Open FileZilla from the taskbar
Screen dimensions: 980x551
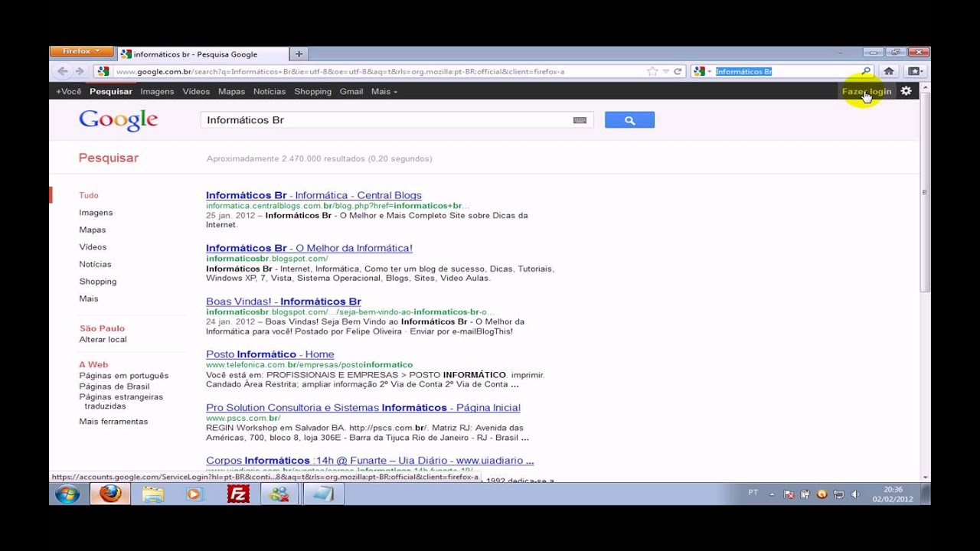[238, 494]
